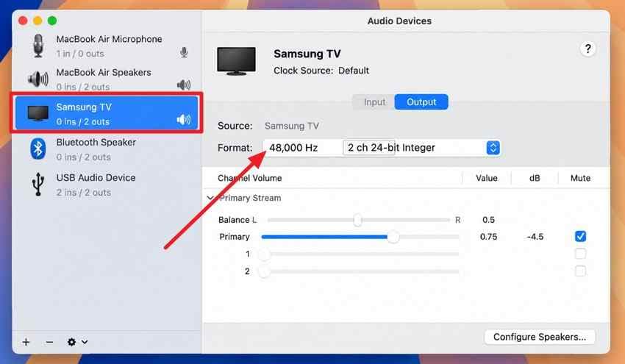625x364 pixels.
Task: Click the Source Samsung TV value text
Action: [x=292, y=126]
